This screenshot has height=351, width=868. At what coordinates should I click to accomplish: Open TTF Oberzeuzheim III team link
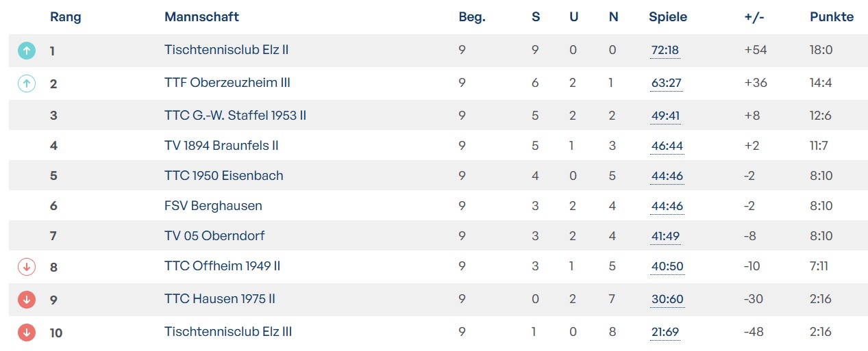click(227, 83)
